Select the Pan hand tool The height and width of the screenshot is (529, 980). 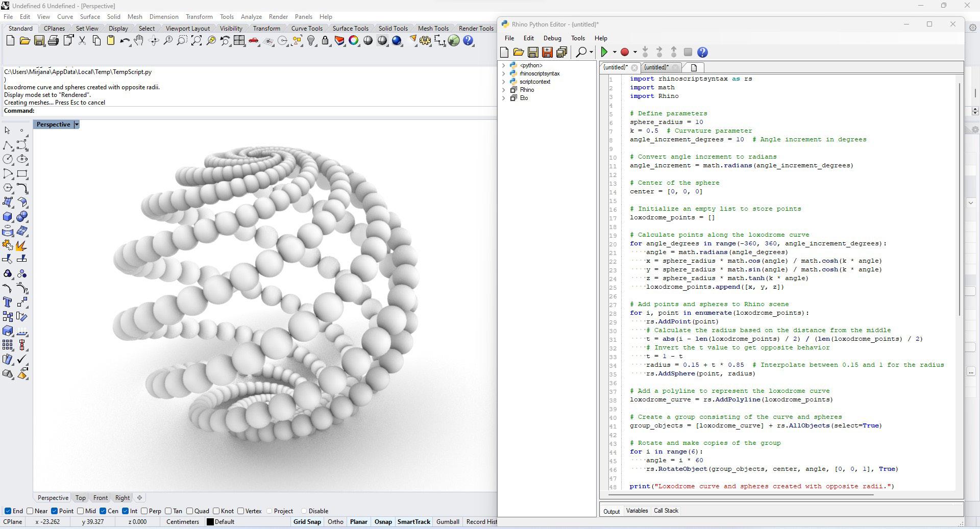pyautogui.click(x=139, y=41)
